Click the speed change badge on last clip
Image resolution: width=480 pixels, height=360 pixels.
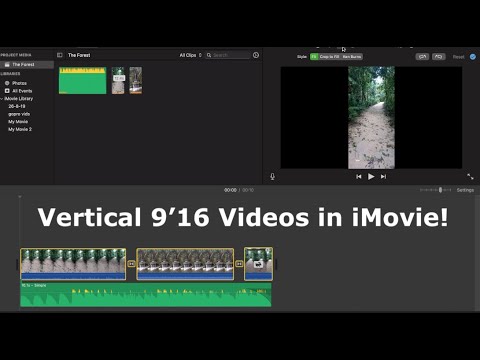pyautogui.click(x=258, y=265)
